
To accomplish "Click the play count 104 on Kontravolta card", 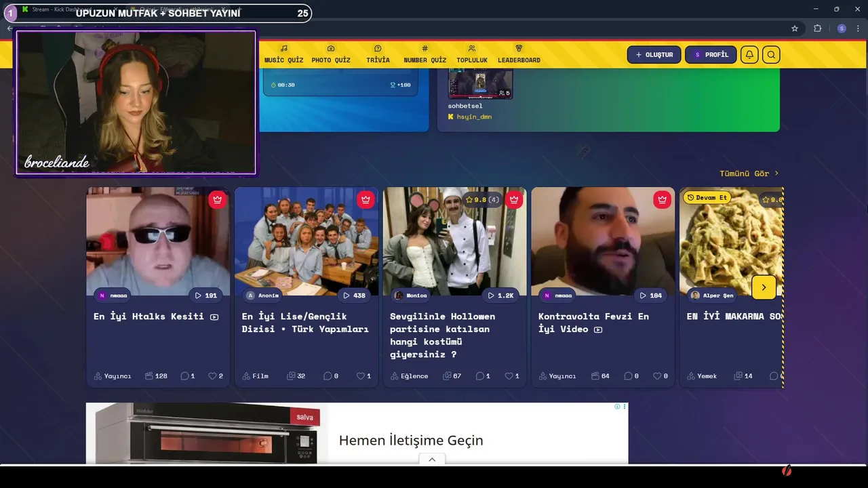I will [651, 296].
